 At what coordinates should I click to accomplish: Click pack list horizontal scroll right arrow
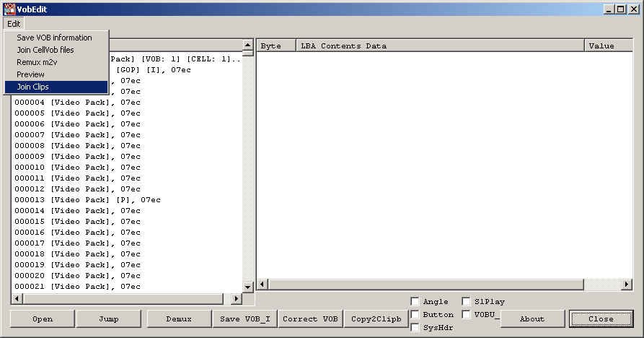click(236, 299)
